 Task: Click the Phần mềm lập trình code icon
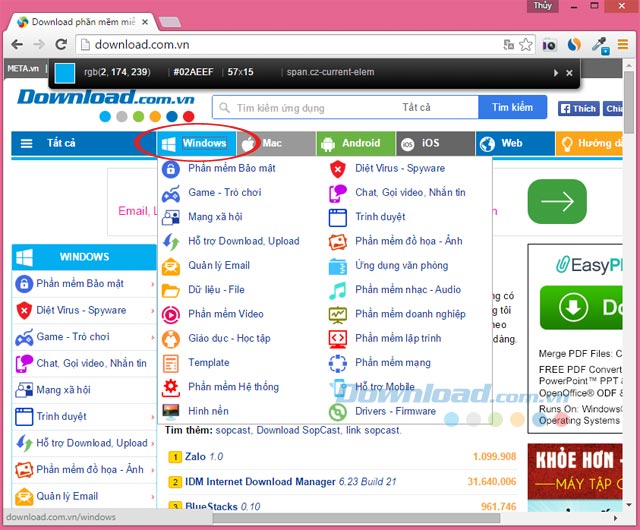click(338, 339)
